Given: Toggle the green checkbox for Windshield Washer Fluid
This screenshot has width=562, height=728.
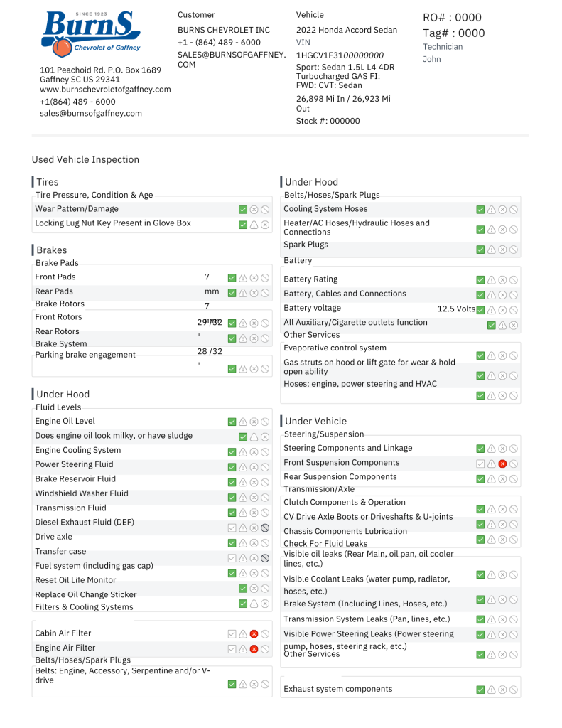Looking at the screenshot, I should click(x=232, y=498).
